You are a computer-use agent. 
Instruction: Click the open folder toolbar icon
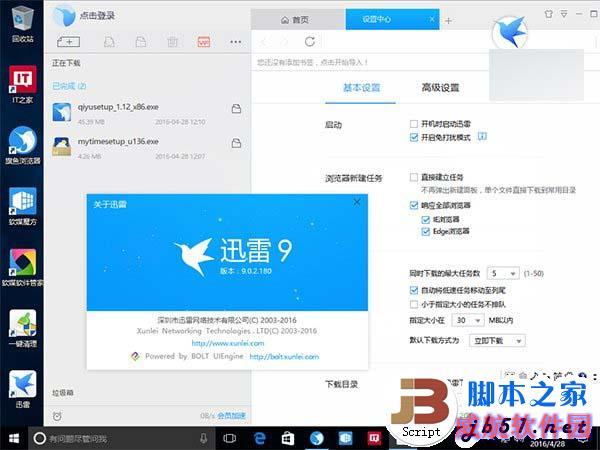click(x=141, y=42)
